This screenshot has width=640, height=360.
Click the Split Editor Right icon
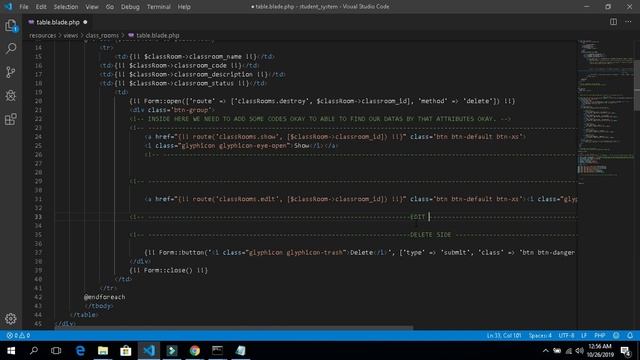coord(613,22)
